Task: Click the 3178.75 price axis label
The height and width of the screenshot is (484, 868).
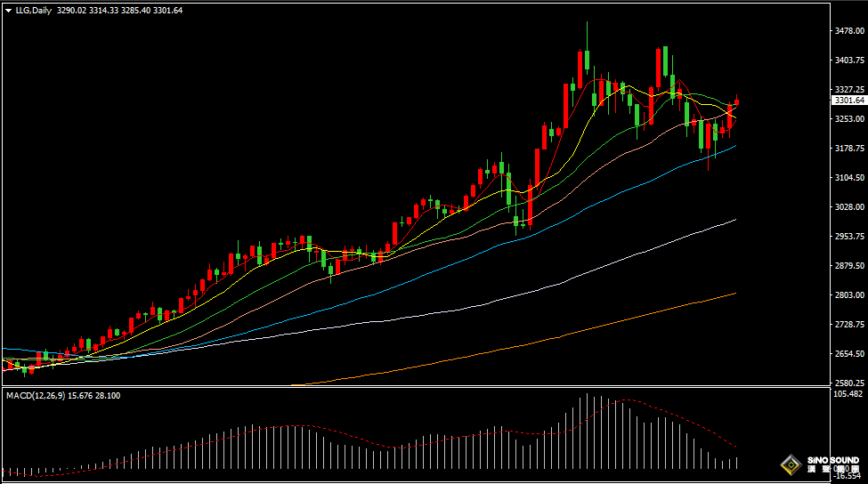Action: [x=850, y=149]
